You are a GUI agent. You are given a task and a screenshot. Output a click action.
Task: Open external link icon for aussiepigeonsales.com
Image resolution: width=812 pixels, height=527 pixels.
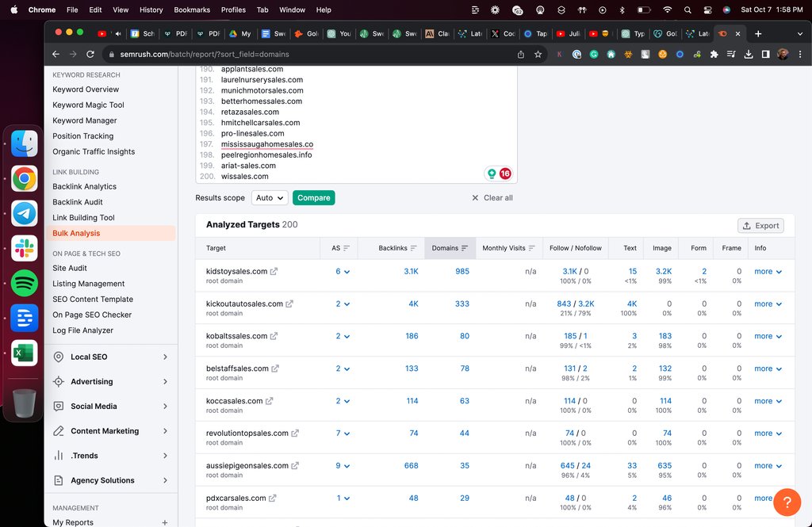[x=295, y=465]
